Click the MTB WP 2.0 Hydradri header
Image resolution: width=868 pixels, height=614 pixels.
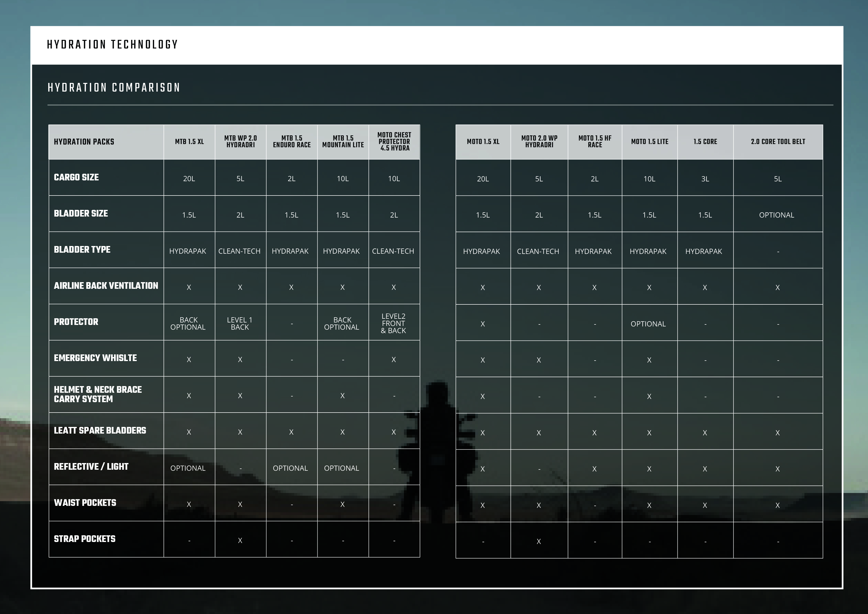tap(240, 142)
